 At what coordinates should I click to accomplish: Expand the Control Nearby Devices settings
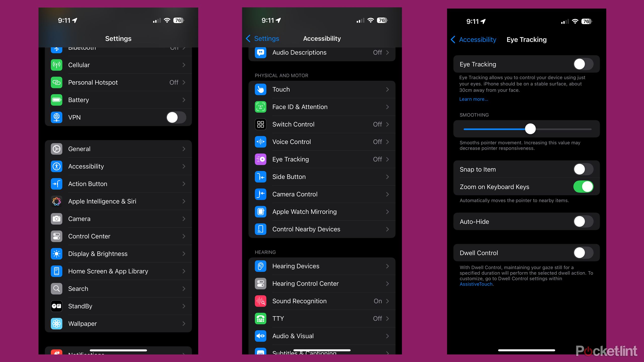[x=322, y=229]
